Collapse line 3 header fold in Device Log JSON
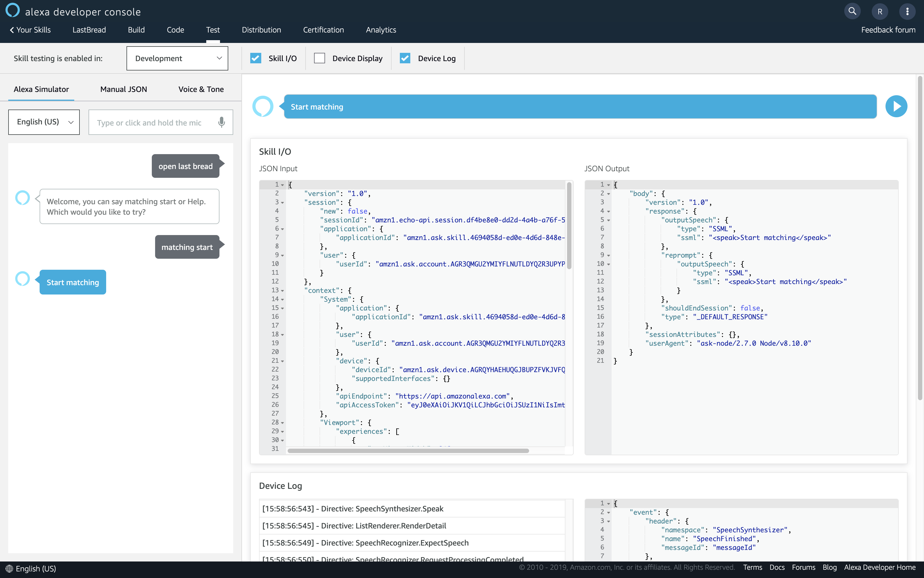Image resolution: width=924 pixels, height=578 pixels. pyautogui.click(x=609, y=521)
